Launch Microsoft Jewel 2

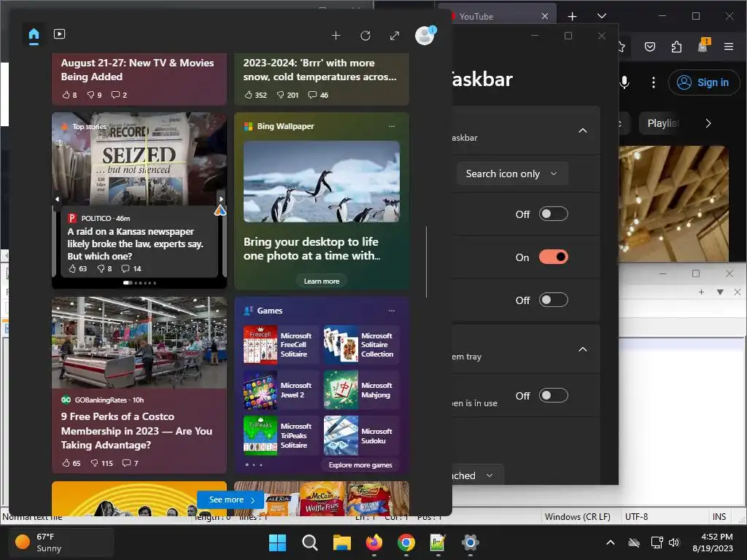click(x=280, y=390)
